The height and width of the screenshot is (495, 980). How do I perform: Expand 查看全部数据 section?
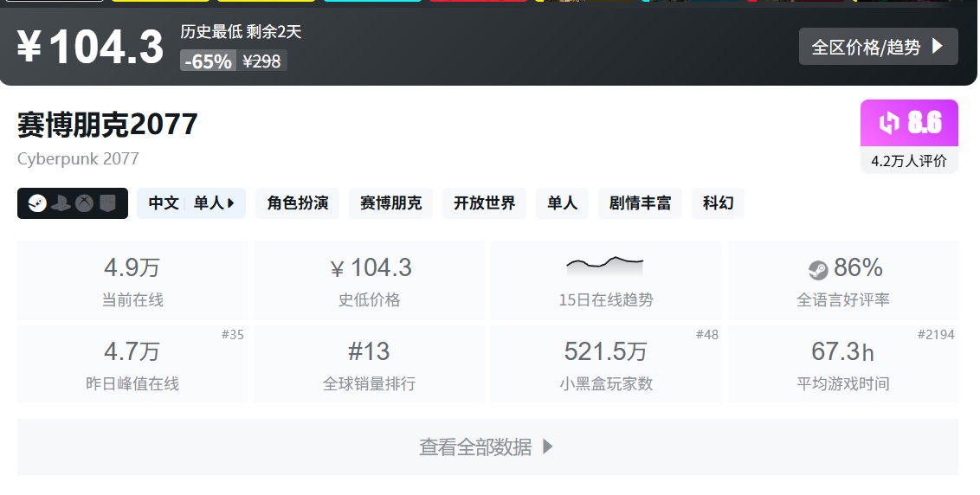[x=487, y=447]
